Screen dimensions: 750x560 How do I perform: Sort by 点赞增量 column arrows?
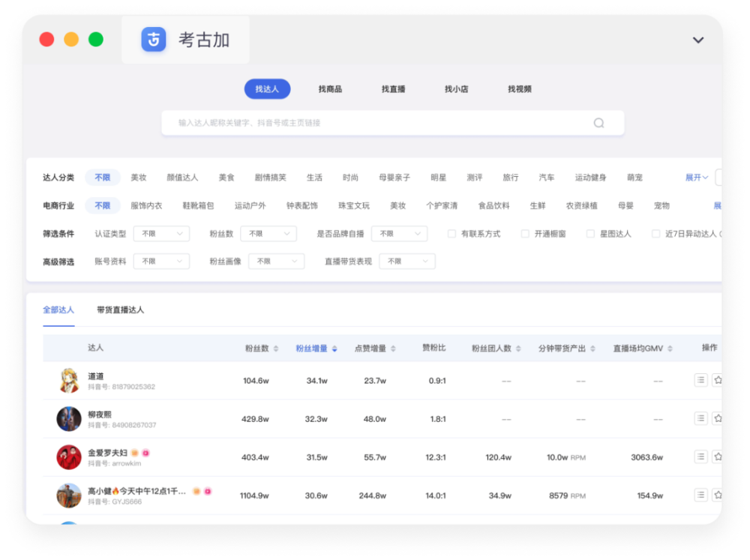[x=393, y=349]
